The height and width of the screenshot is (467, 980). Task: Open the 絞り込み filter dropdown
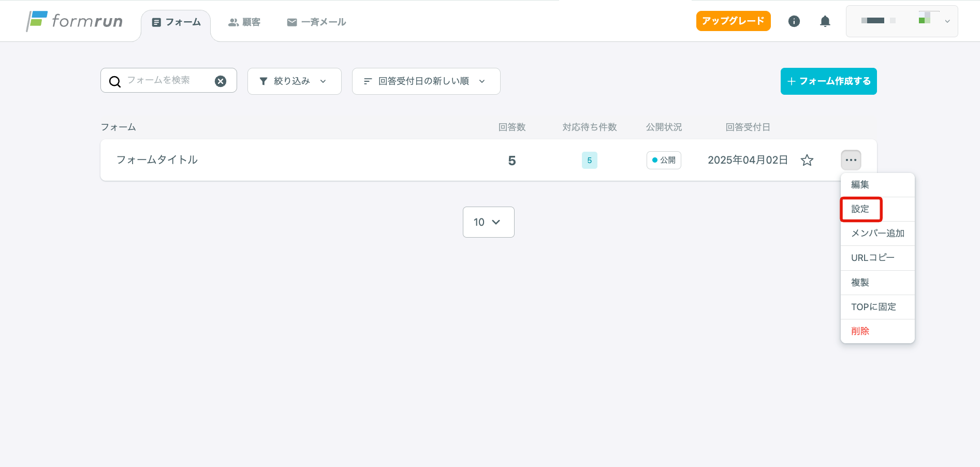click(x=295, y=81)
